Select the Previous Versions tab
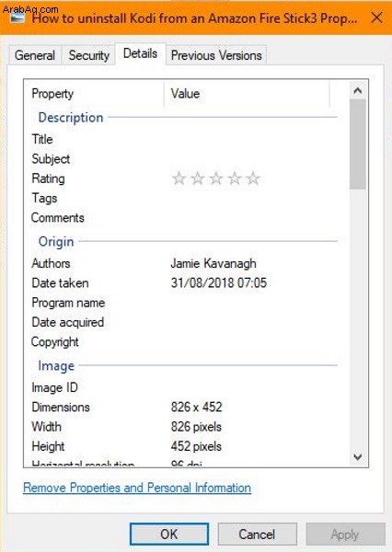The image size is (392, 552). pyautogui.click(x=216, y=55)
